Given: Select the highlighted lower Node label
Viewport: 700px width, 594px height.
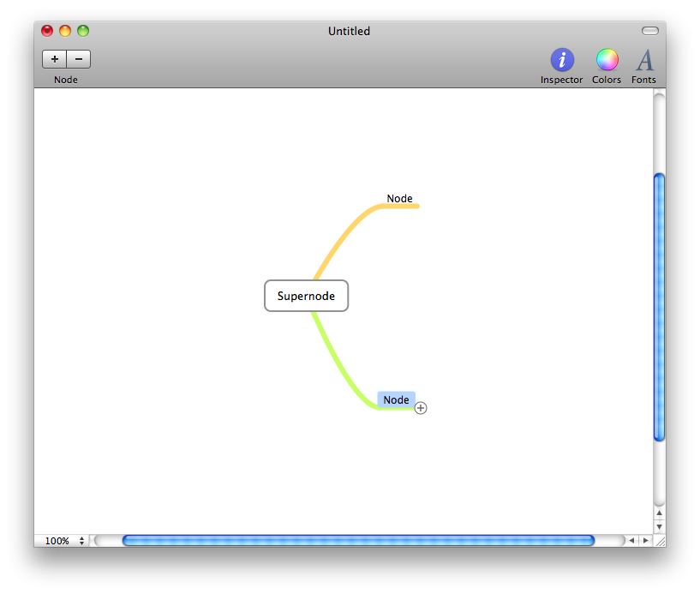Looking at the screenshot, I should (x=397, y=399).
